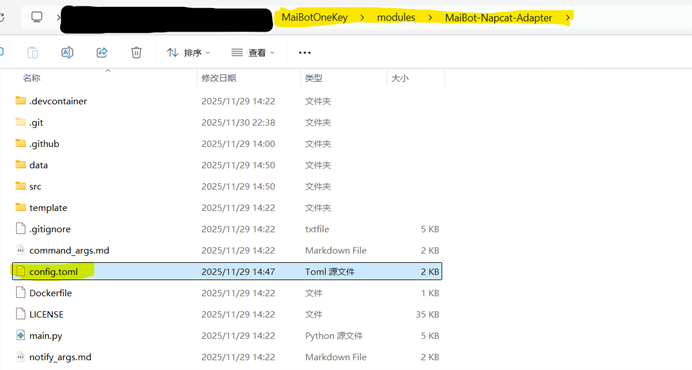
Task: Sort by the 类型 column header
Action: tap(314, 78)
